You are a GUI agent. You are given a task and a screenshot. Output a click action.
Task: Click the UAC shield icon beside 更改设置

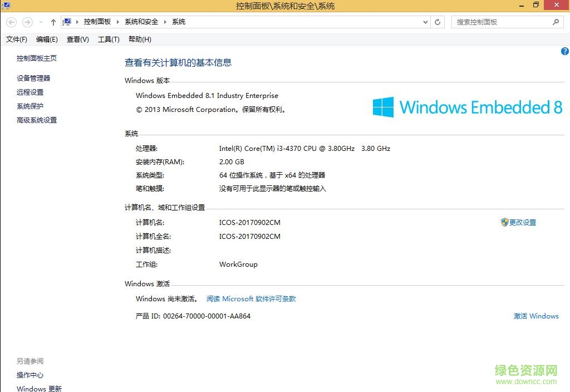click(x=504, y=222)
